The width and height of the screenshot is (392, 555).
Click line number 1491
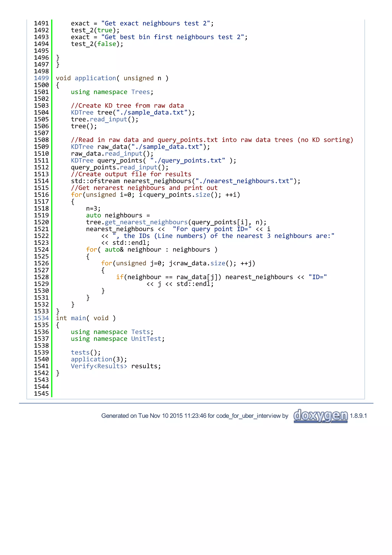tap(41, 23)
